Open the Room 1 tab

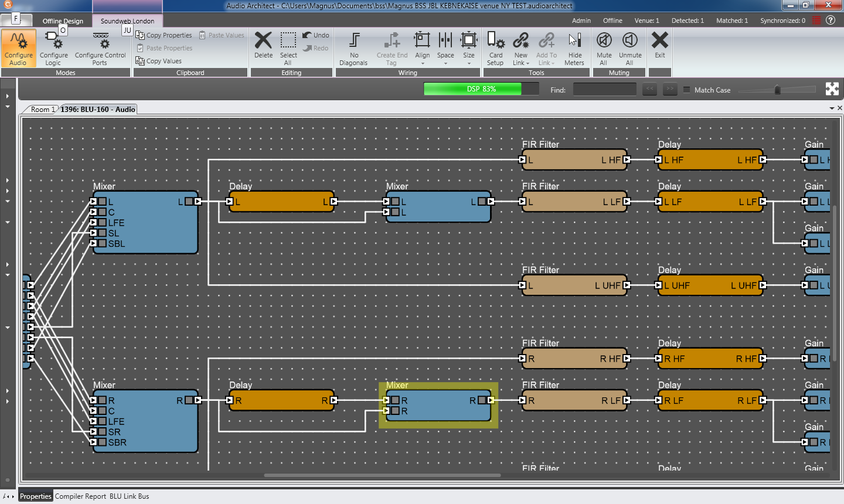pos(42,110)
